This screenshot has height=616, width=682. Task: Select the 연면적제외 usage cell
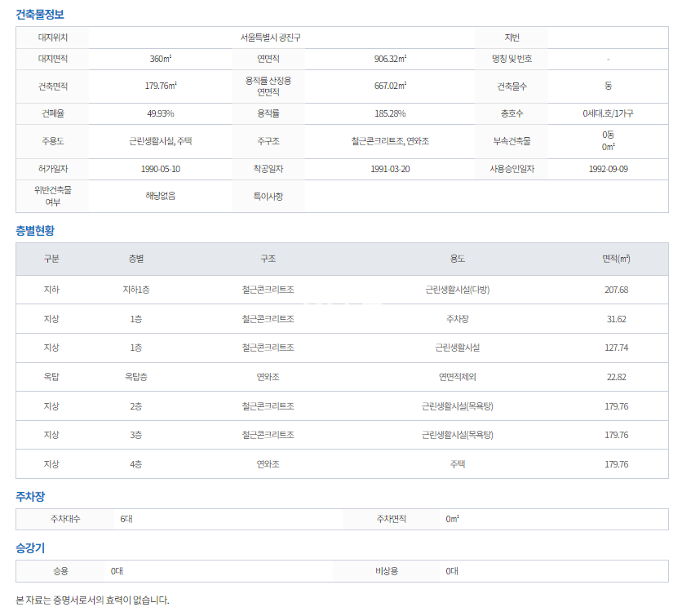[457, 377]
